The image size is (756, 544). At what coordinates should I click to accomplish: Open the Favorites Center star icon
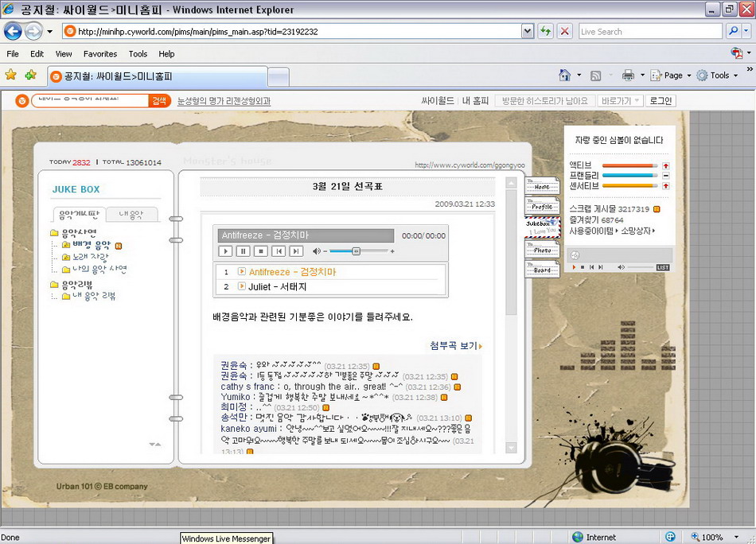point(10,75)
